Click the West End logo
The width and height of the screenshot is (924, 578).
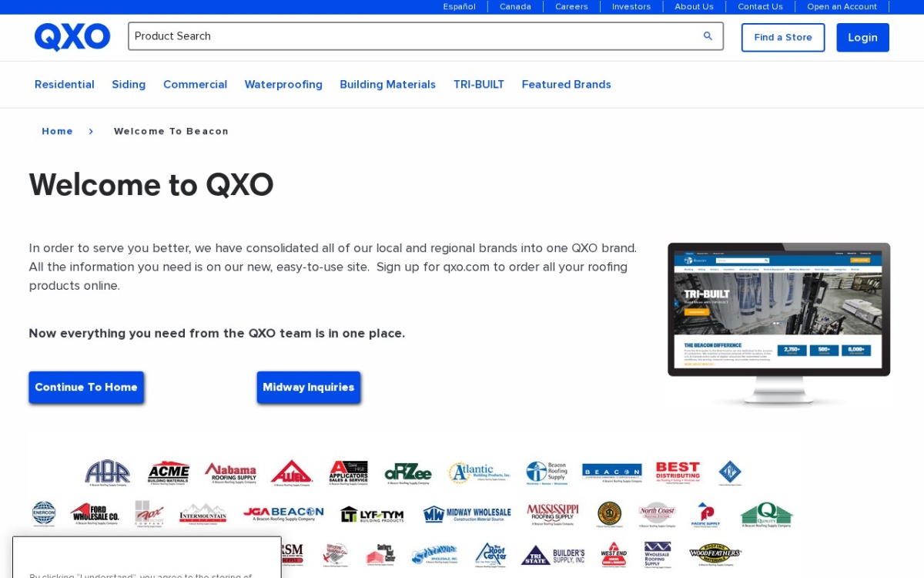[x=614, y=555]
